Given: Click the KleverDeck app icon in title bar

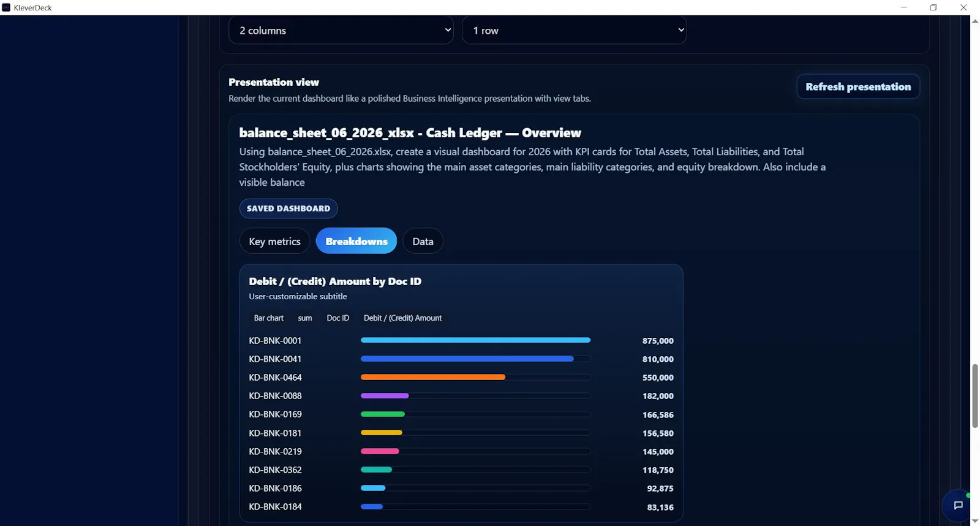Looking at the screenshot, I should (6, 7).
